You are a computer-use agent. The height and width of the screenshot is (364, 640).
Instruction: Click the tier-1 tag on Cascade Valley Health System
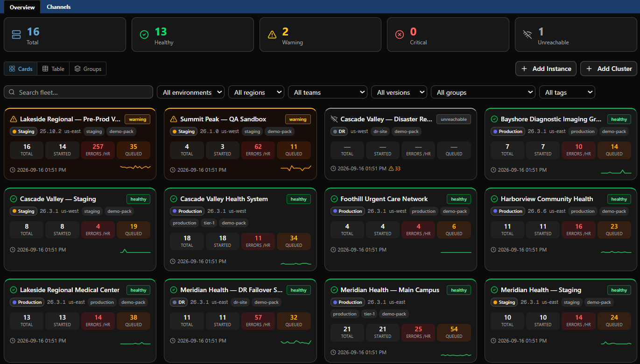[x=208, y=223]
